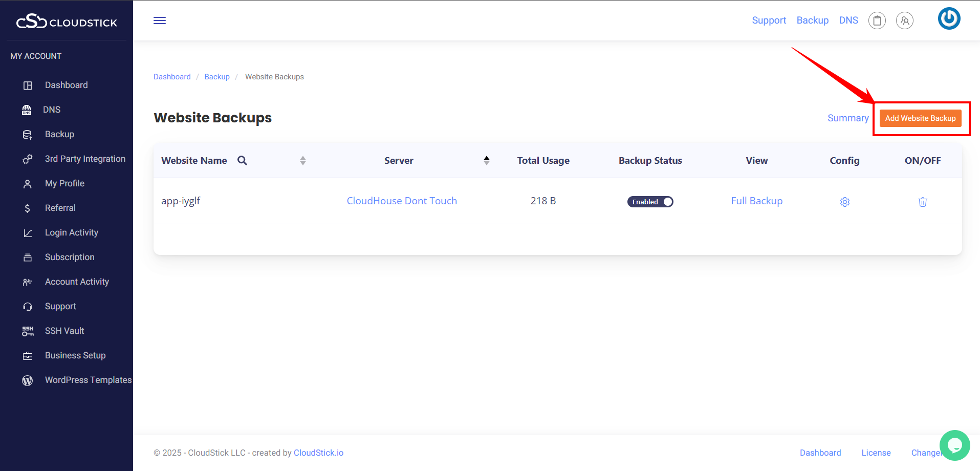This screenshot has width=980, height=471.
Task: Open the config gear for app-iyglf
Action: 844,202
